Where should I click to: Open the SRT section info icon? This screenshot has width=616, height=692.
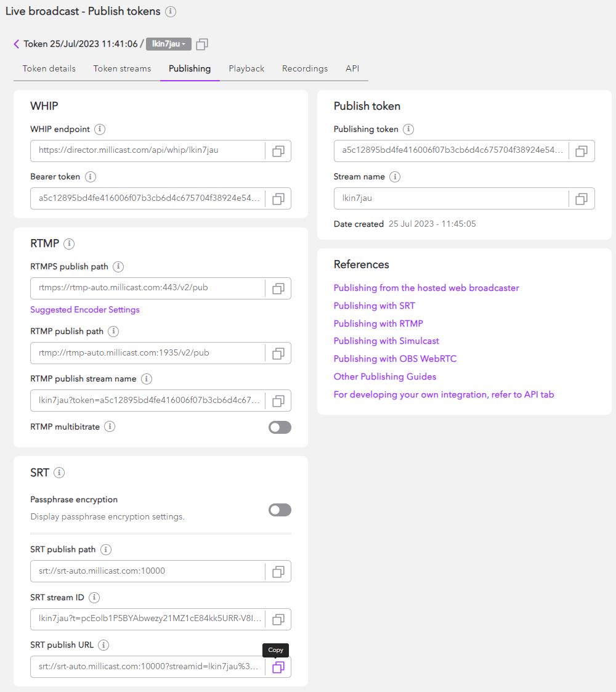click(59, 472)
